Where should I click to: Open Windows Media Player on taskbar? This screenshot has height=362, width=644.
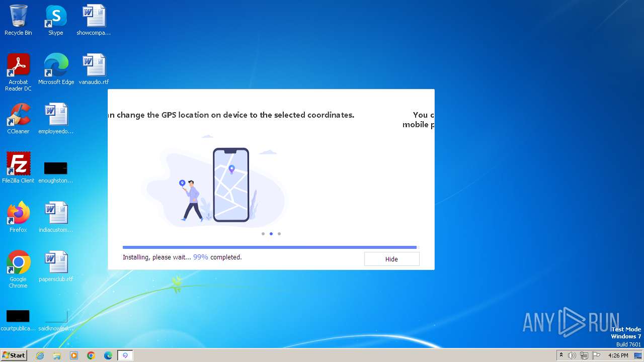74,355
